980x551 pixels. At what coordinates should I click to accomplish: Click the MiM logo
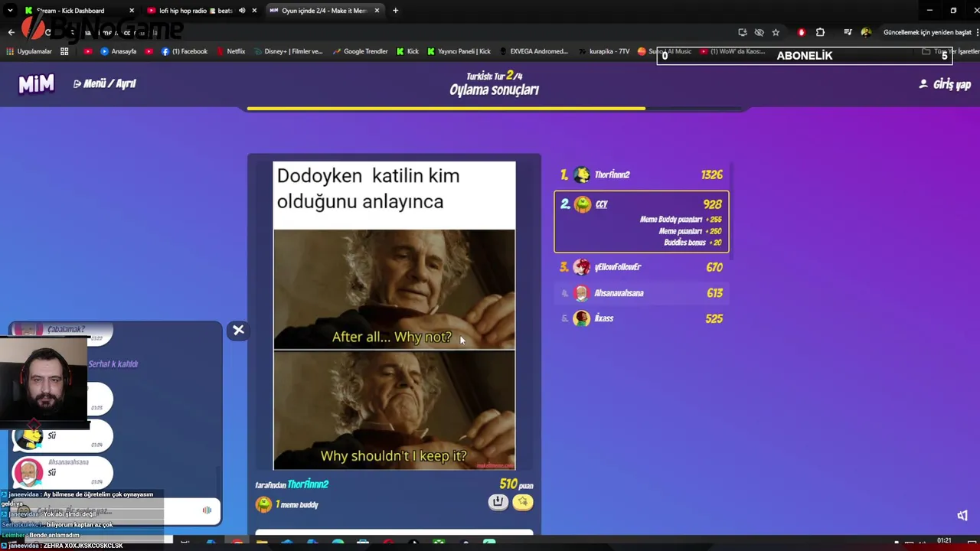36,83
